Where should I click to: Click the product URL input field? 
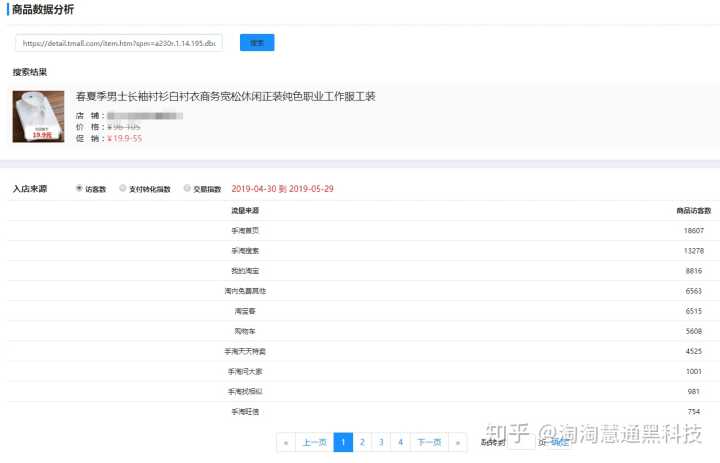pyautogui.click(x=119, y=44)
